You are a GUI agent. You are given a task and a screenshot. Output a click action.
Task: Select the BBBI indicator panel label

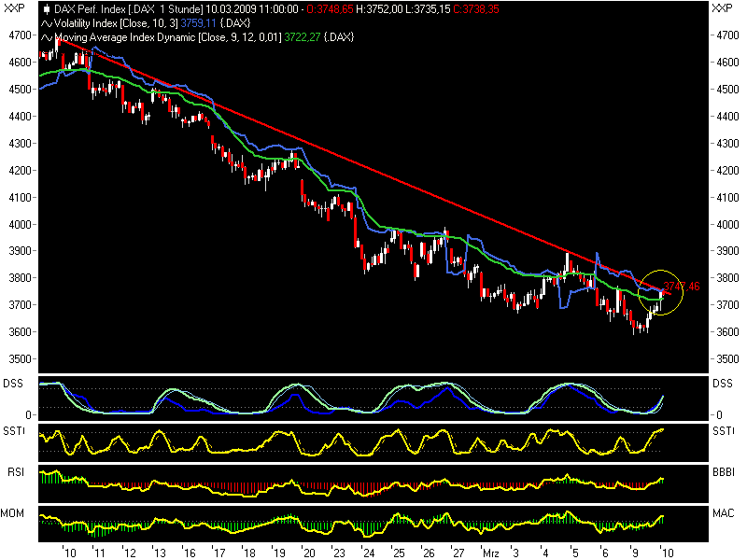(x=723, y=472)
